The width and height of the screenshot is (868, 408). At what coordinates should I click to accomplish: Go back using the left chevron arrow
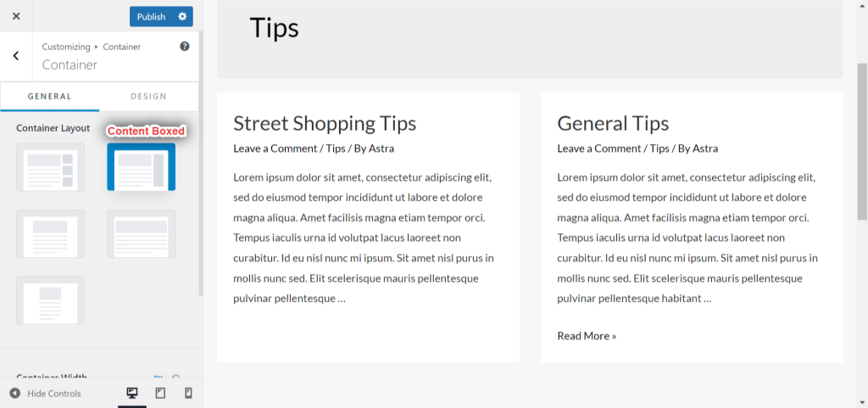pos(16,56)
